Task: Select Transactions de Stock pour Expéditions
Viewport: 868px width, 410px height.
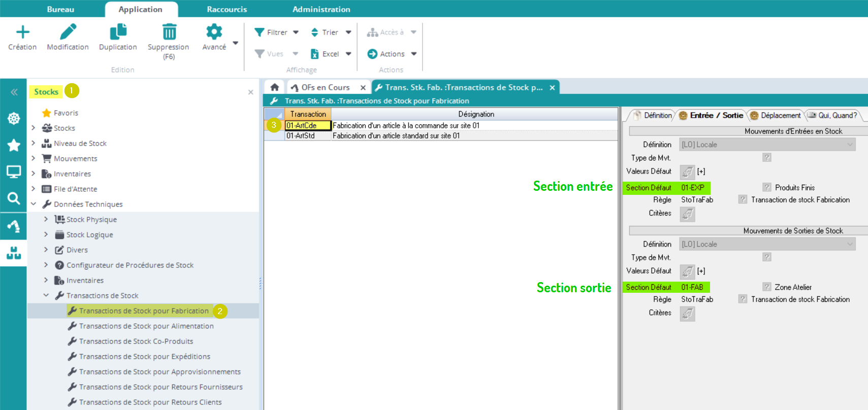Action: 144,357
